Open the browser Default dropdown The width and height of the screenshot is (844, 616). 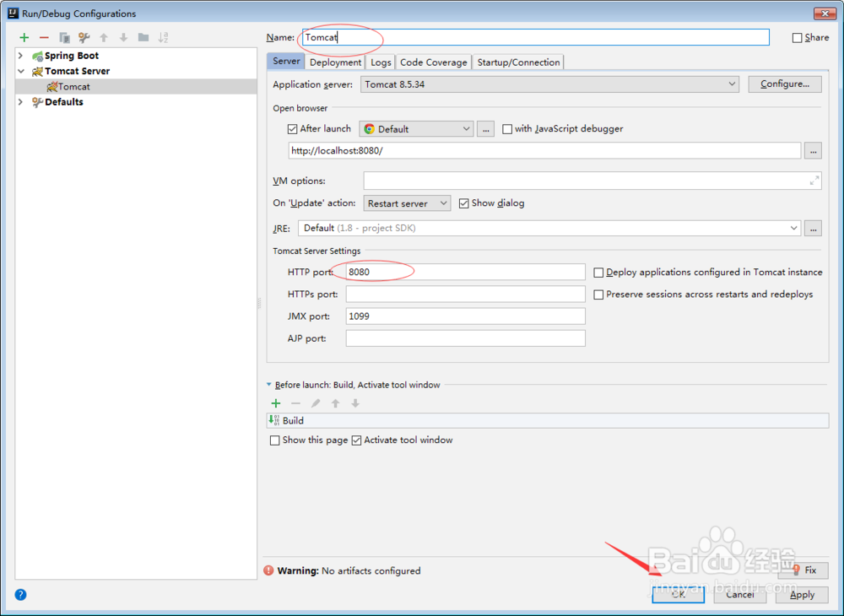(416, 129)
